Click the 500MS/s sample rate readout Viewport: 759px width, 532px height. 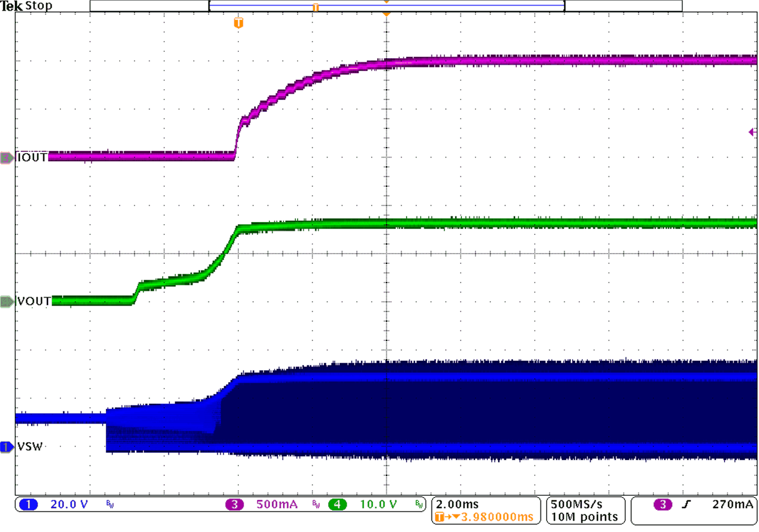[577, 504]
